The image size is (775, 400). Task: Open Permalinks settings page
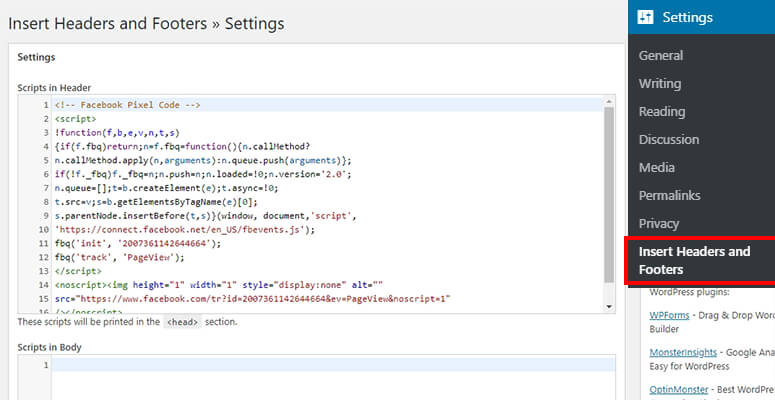pos(669,195)
